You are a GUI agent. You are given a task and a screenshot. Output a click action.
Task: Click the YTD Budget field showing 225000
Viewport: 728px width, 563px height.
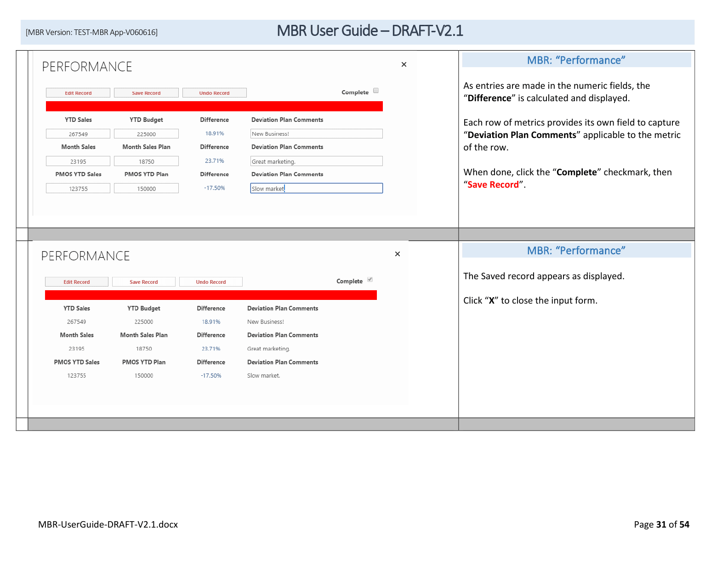(146, 134)
